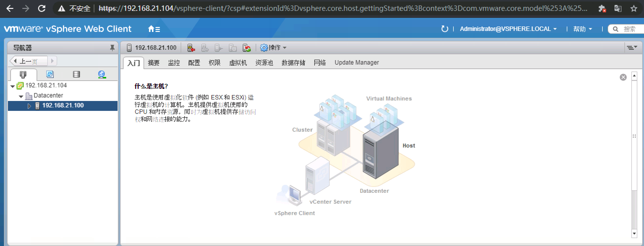Viewport: 644px width, 246px height.
Task: Switch to the 资源池 tab
Action: tap(264, 63)
